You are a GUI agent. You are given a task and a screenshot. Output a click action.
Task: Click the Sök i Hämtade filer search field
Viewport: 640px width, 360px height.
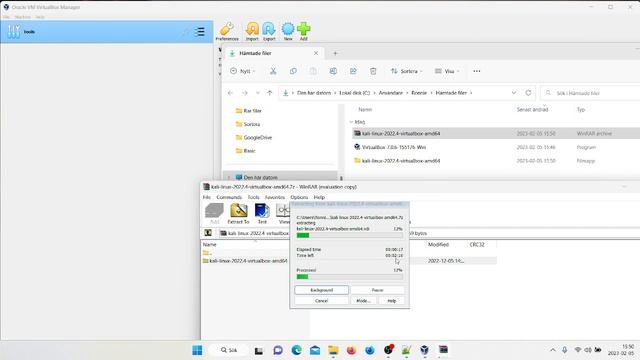[x=591, y=93]
